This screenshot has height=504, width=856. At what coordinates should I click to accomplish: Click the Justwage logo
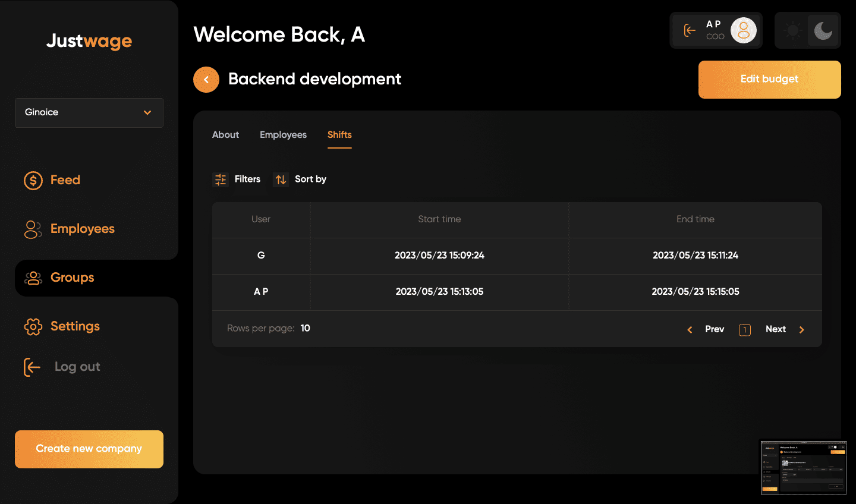89,41
